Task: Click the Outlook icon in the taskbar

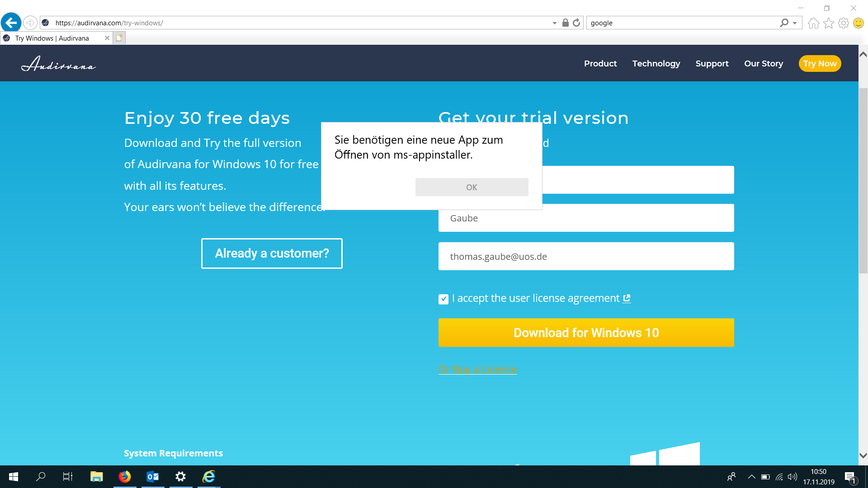Action: [153, 476]
